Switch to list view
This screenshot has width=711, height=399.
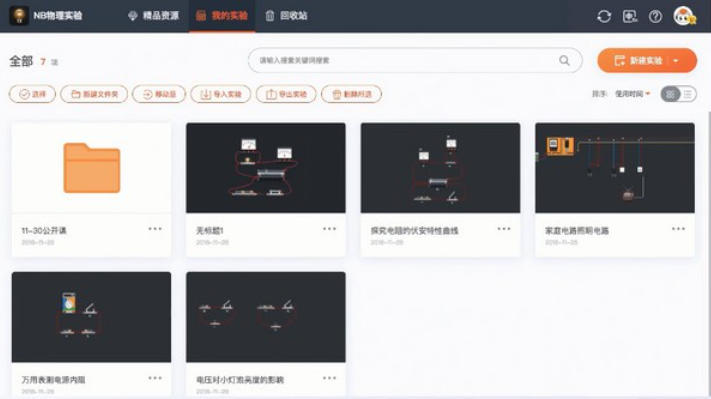tap(688, 94)
